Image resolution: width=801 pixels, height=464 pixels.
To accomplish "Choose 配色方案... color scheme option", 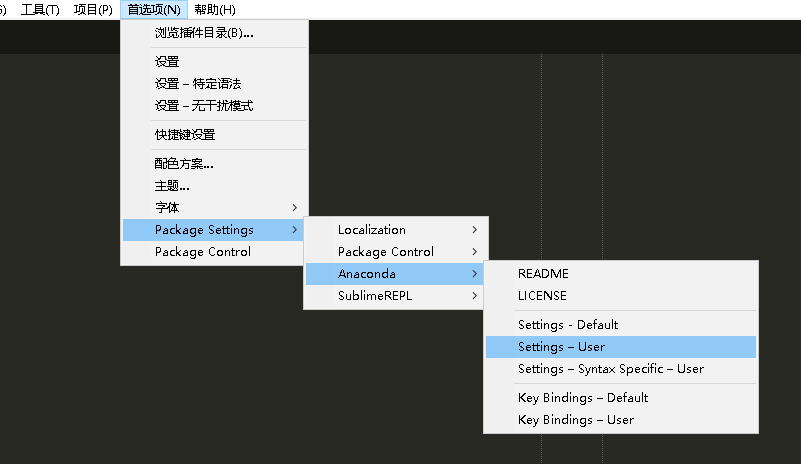I will pyautogui.click(x=184, y=164).
